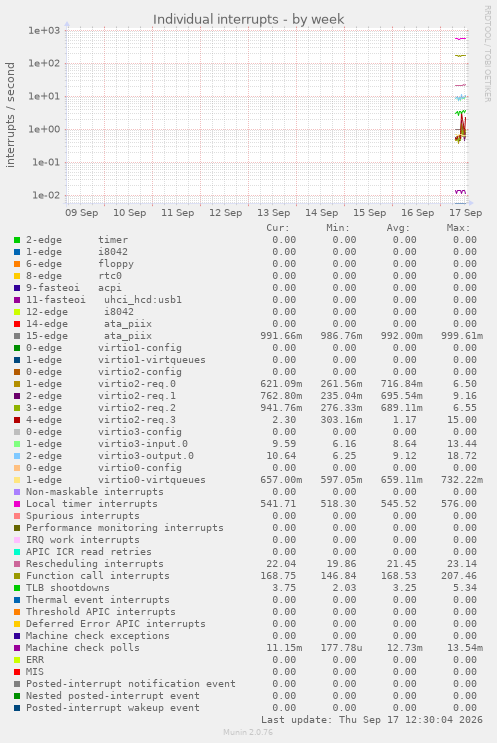Click the RRDTOOL / TOBI OETIKER vertical watermark
497x743 pixels.
[488, 54]
